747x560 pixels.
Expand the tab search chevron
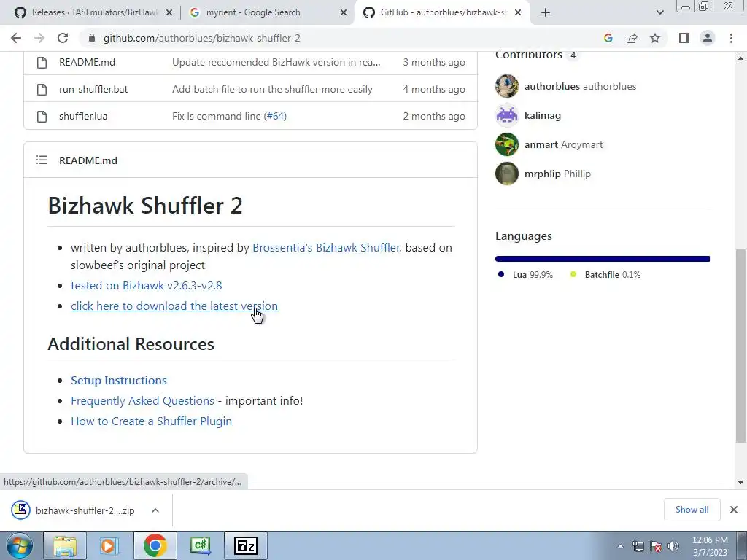coord(659,12)
